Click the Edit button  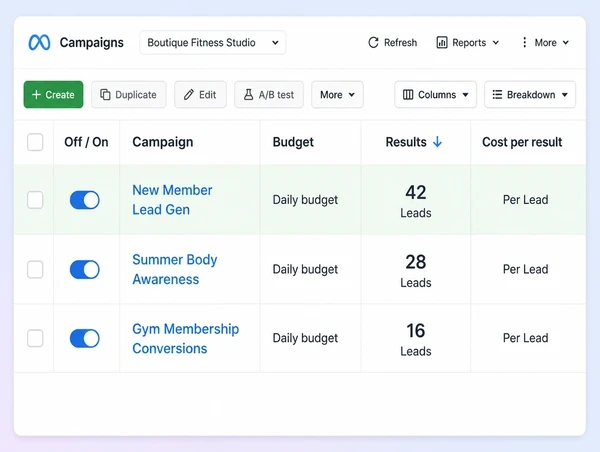(x=201, y=95)
